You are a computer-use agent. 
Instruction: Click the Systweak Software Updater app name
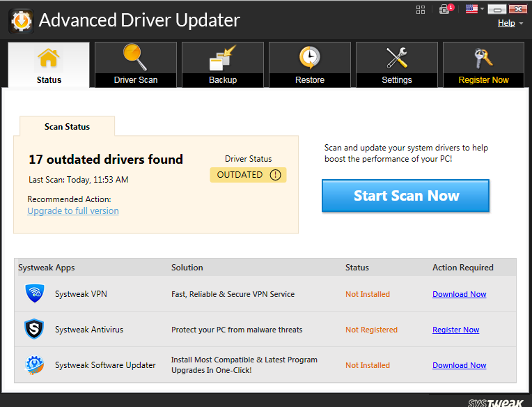point(106,365)
